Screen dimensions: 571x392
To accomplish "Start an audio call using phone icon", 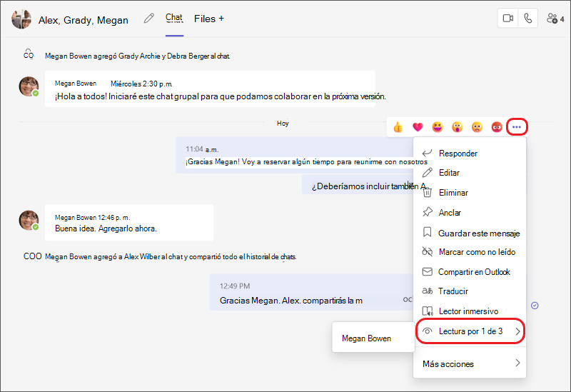I will coord(527,19).
